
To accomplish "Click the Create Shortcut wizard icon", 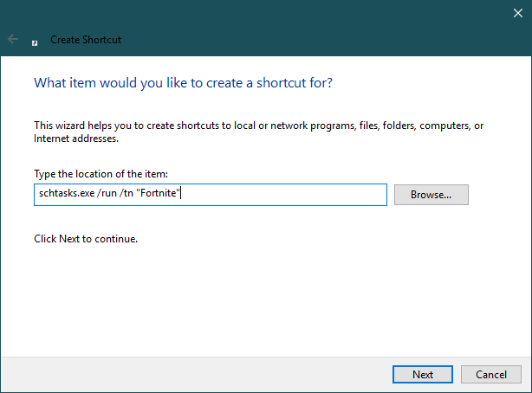I will pyautogui.click(x=35, y=42).
